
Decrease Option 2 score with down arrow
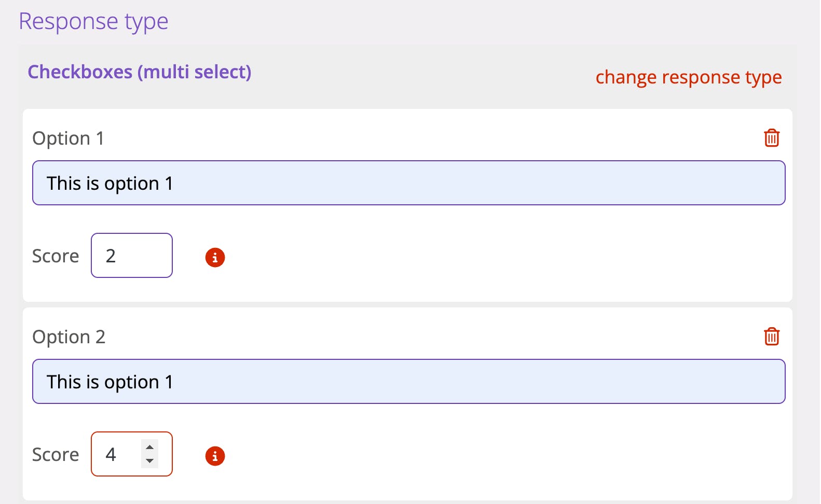(x=149, y=460)
